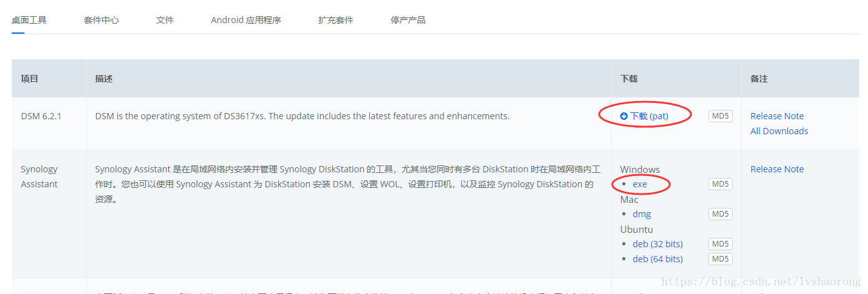Download the deb (32 bits) package
The image size is (868, 294).
[x=657, y=244]
